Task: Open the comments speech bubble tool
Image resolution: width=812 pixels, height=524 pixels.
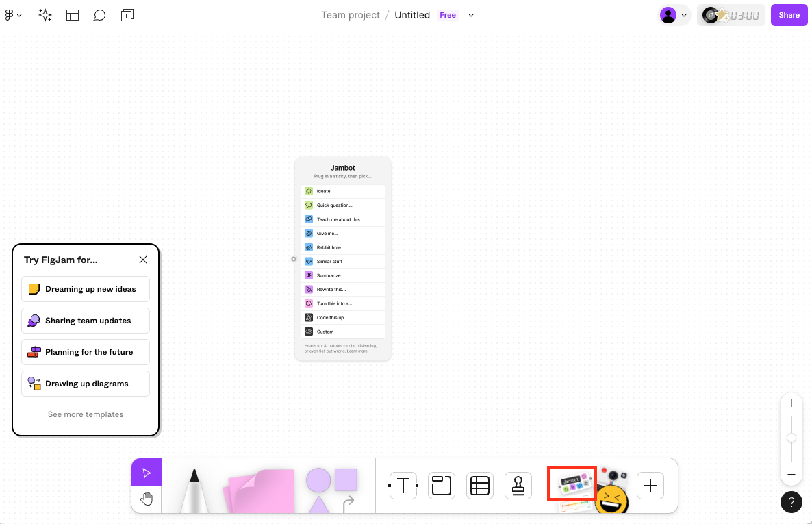Action: click(99, 15)
